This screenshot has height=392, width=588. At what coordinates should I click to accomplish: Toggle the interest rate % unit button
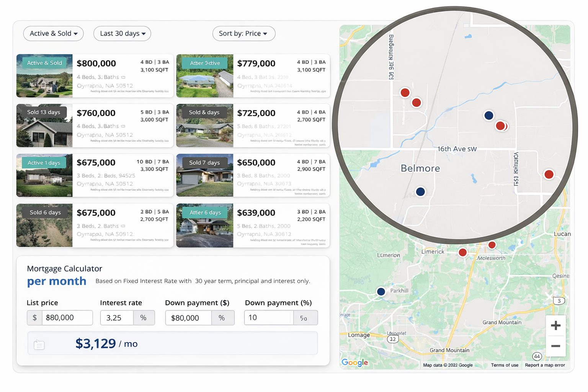pos(144,318)
